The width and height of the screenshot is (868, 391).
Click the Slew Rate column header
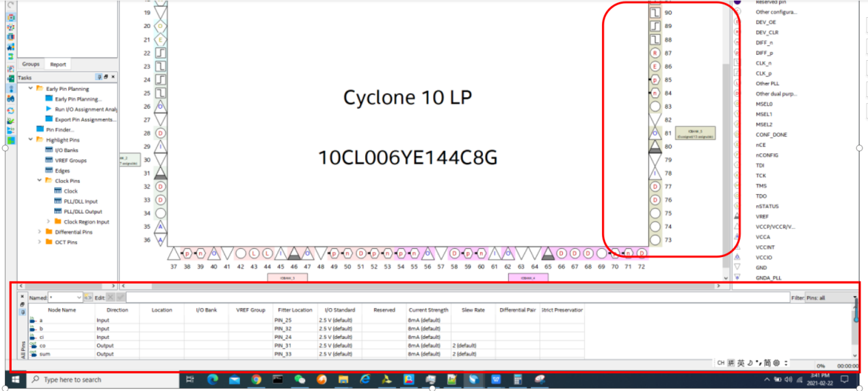click(x=473, y=310)
